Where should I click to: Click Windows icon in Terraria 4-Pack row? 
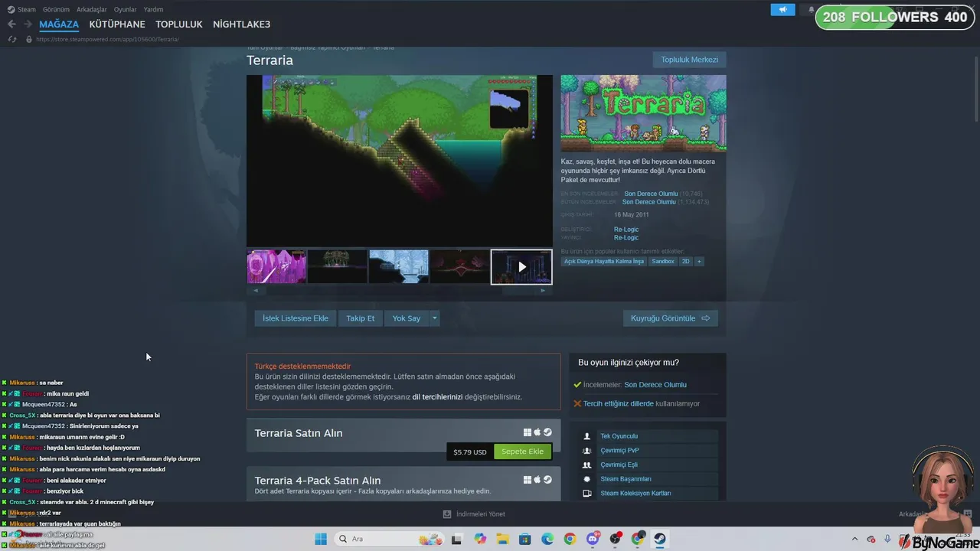pyautogui.click(x=528, y=480)
